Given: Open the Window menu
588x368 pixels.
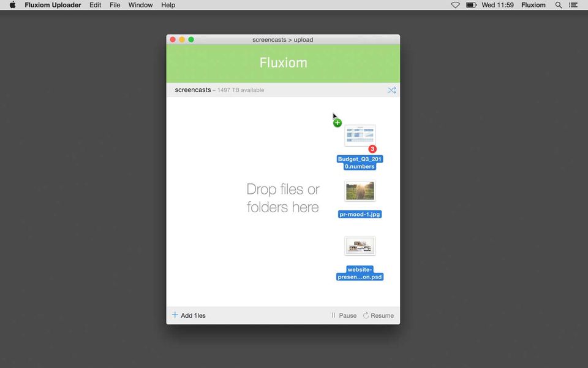Looking at the screenshot, I should click(x=140, y=5).
